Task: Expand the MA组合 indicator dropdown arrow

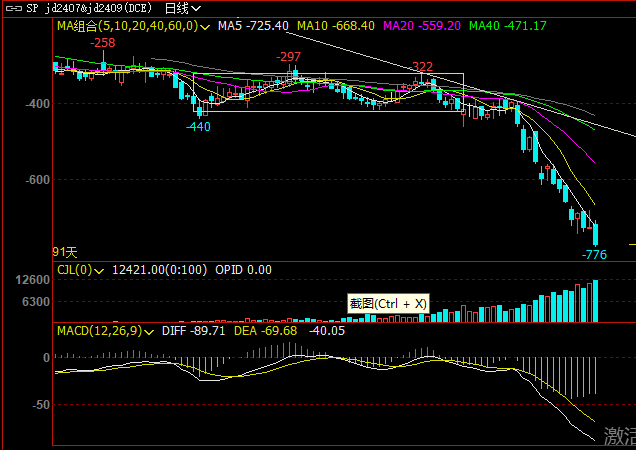Action: [205, 25]
